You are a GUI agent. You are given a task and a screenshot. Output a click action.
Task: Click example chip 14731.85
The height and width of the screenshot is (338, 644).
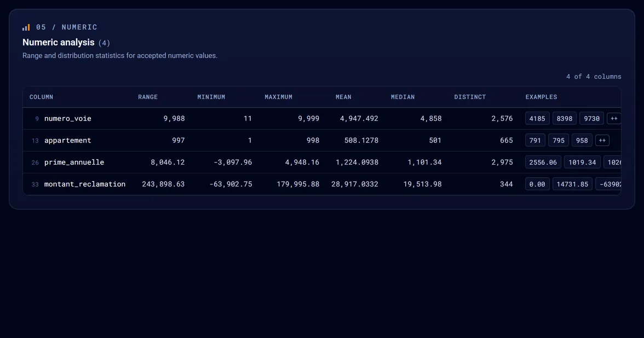[573, 184]
